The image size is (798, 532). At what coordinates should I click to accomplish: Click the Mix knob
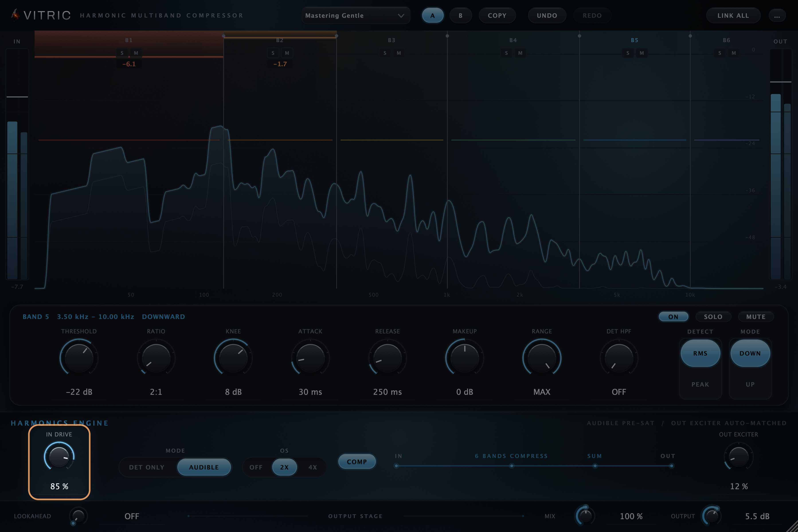[x=585, y=516]
